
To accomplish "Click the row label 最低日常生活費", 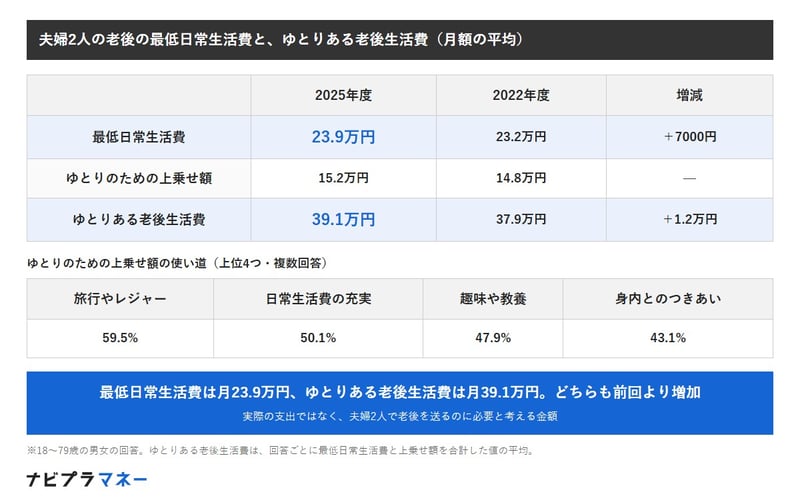I will [x=138, y=137].
